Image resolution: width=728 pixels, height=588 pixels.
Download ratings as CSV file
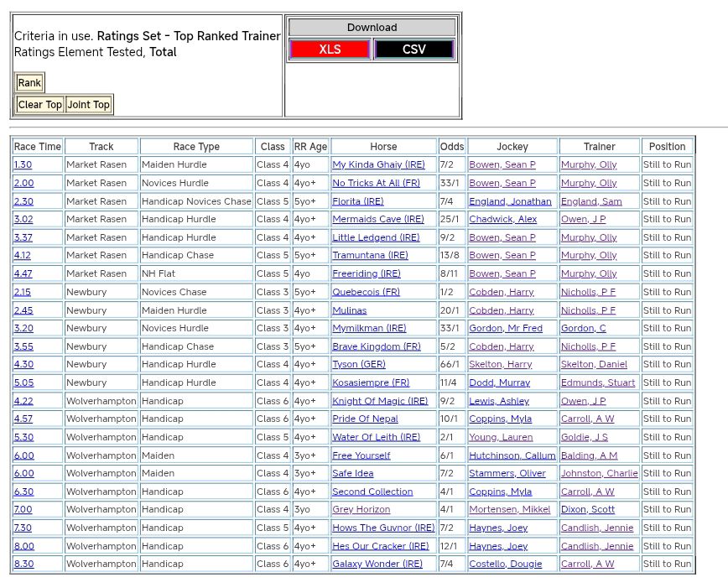[x=413, y=49]
